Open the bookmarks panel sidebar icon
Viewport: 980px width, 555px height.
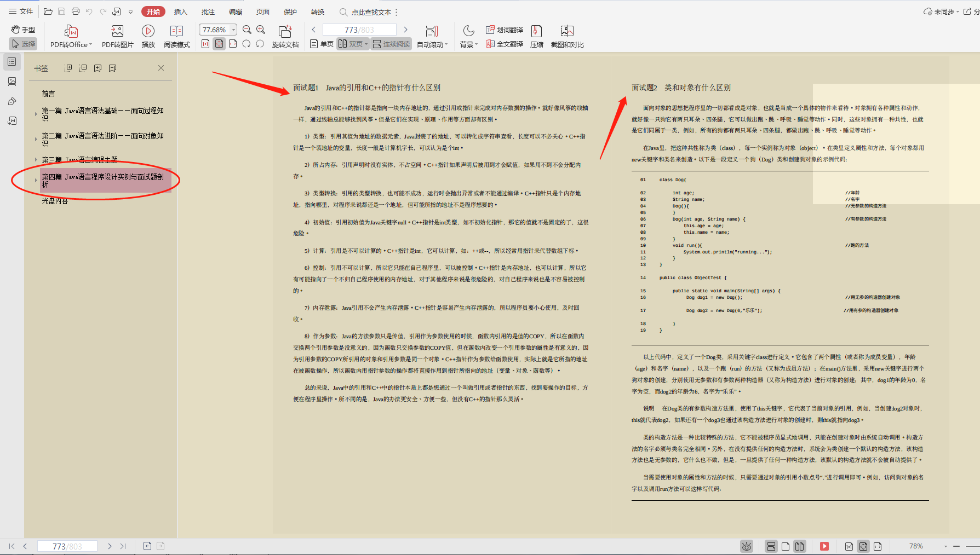(12, 62)
